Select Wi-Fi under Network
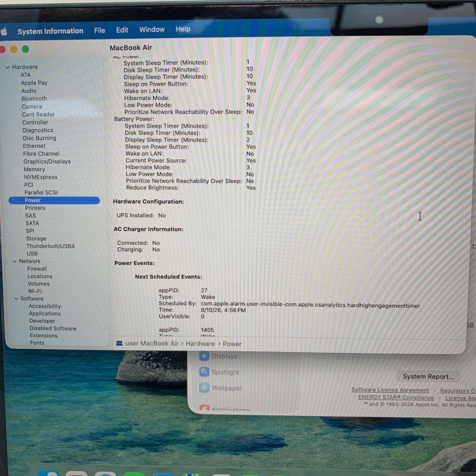This screenshot has width=476, height=476. (x=35, y=291)
